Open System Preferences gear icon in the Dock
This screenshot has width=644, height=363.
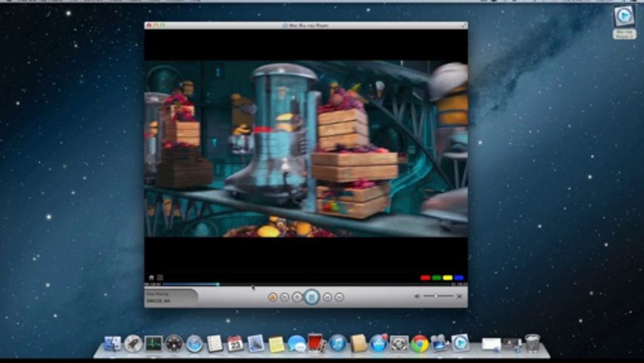(x=399, y=343)
